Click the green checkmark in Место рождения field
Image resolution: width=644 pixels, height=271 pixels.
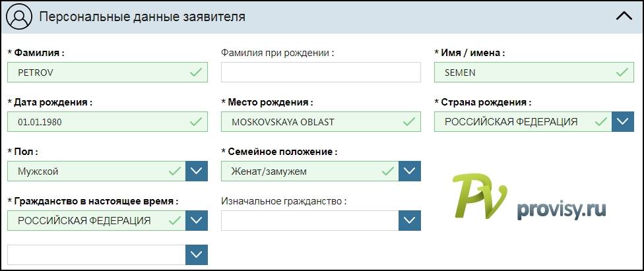(409, 122)
